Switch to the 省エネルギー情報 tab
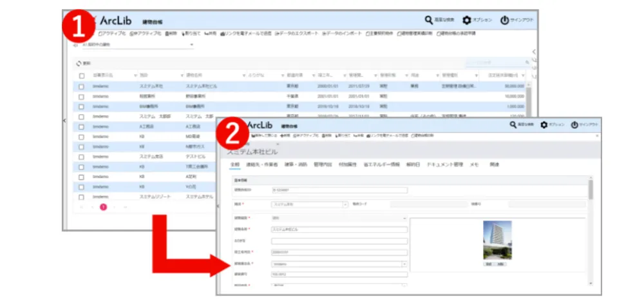644x303 pixels. click(x=381, y=164)
